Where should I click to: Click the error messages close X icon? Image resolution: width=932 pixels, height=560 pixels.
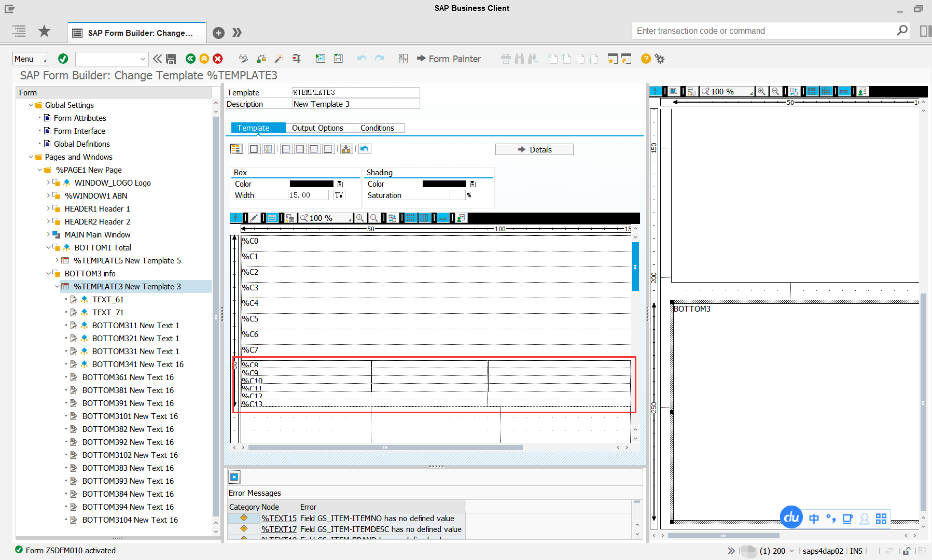pyautogui.click(x=234, y=477)
